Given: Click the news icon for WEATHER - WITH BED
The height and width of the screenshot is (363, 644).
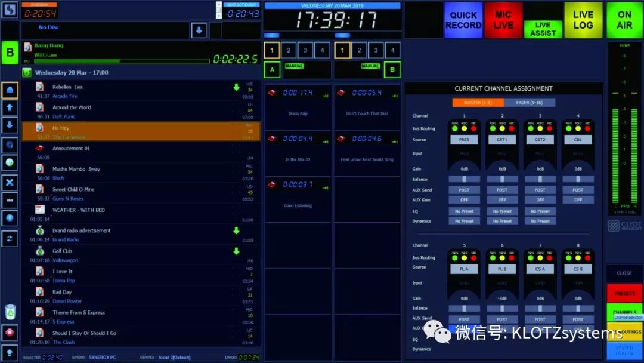Looking at the screenshot, I should pyautogui.click(x=40, y=210).
